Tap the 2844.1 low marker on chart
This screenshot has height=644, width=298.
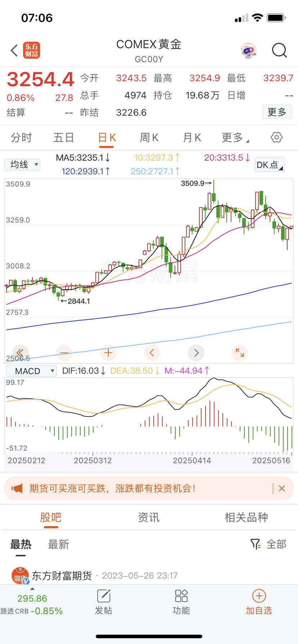tap(75, 301)
